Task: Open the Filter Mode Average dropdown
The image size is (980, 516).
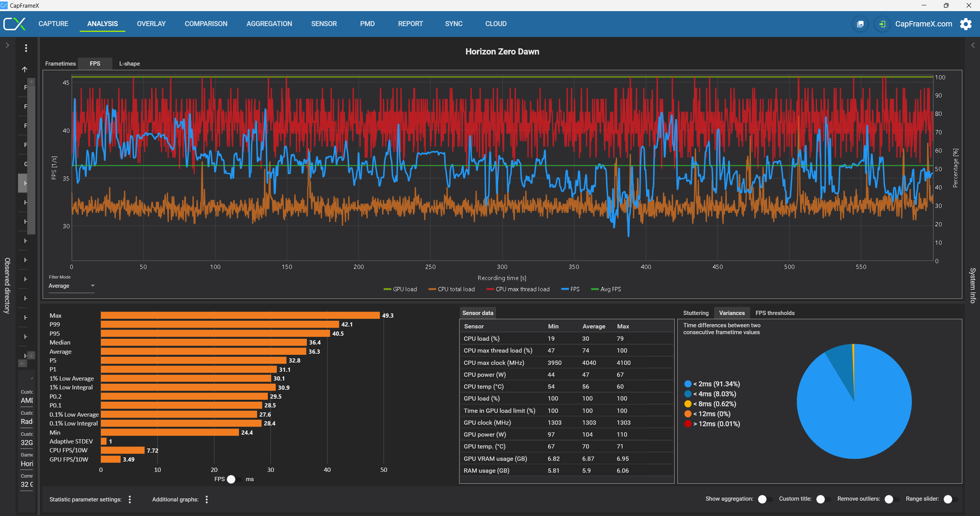Action: (71, 286)
